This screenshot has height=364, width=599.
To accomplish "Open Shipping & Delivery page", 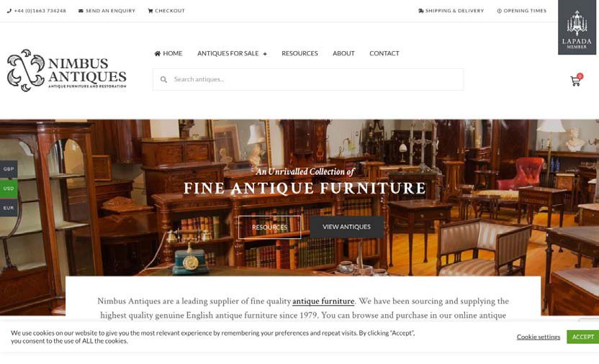I will [451, 11].
